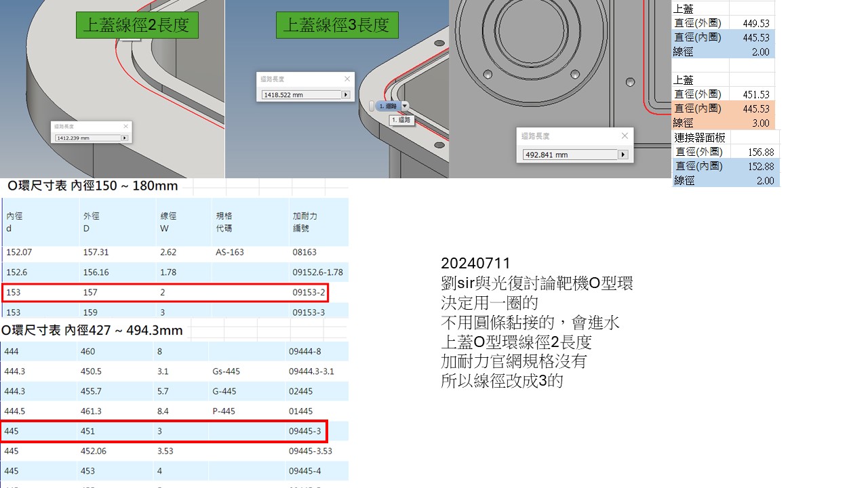Click the 連接器面板 header cell
The image size is (868, 488).
pos(700,138)
